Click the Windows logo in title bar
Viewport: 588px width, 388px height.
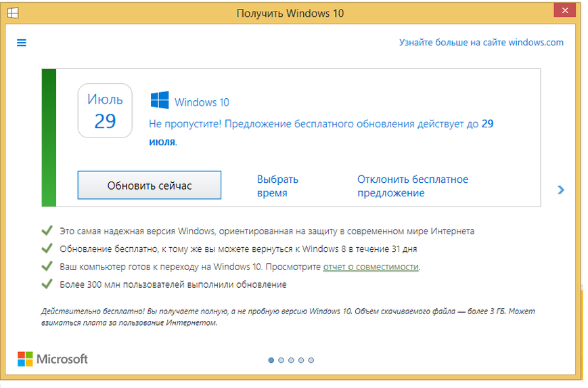tap(13, 13)
